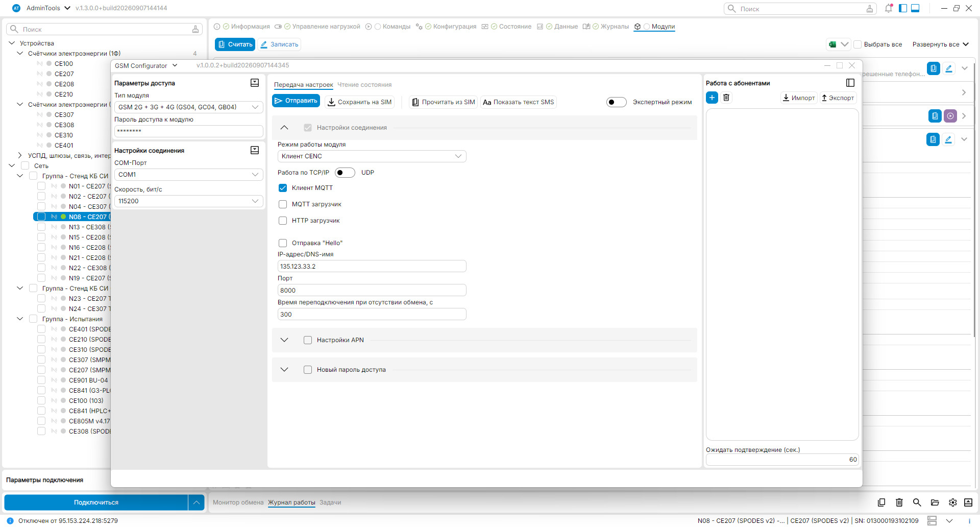
Task: Collapse the Параметры доступа panel icon
Action: 255,83
